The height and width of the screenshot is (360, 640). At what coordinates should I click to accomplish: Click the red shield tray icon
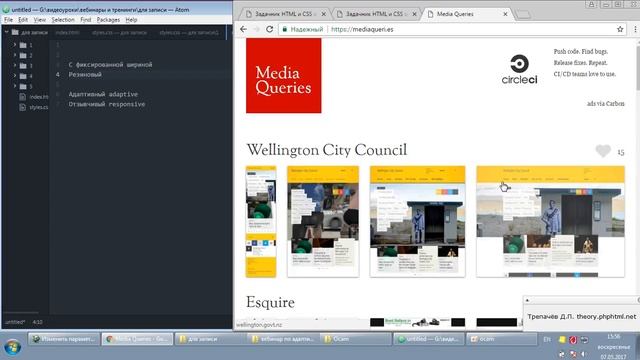[573, 340]
